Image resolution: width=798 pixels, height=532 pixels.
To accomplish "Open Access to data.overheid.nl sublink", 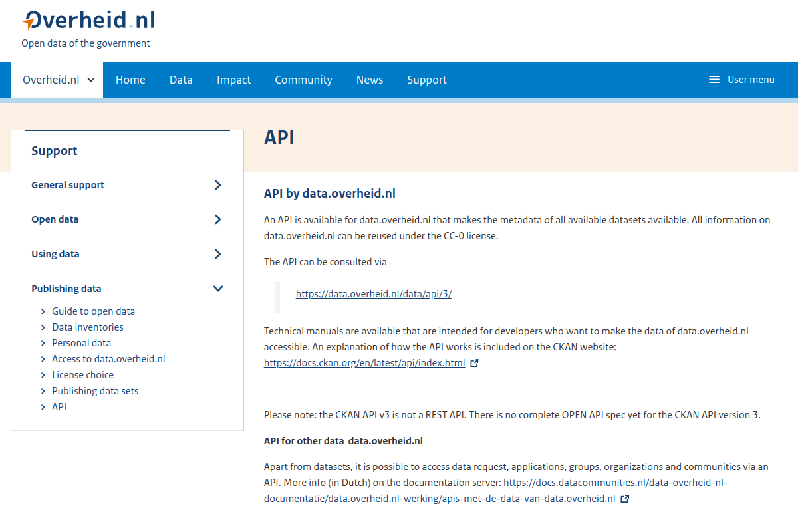I will point(108,359).
